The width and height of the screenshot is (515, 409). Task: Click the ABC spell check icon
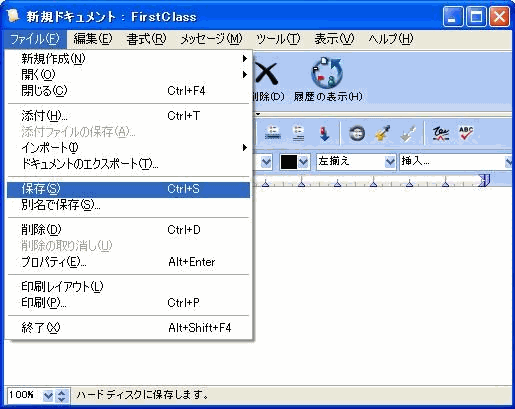466,133
